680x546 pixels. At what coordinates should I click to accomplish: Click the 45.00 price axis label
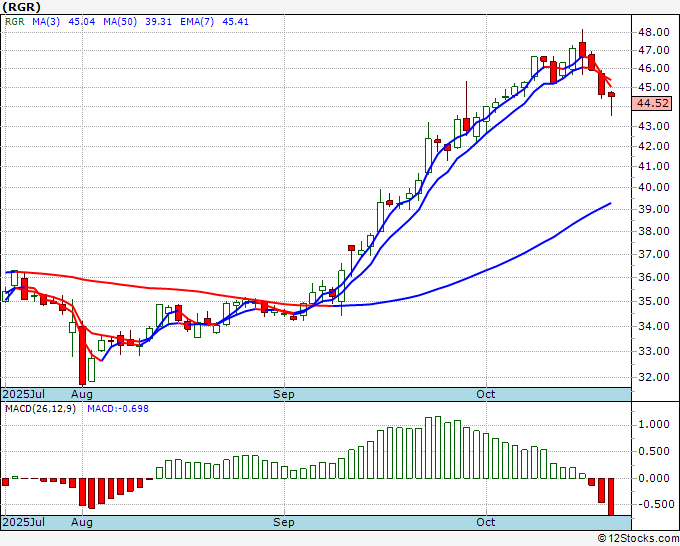point(654,88)
